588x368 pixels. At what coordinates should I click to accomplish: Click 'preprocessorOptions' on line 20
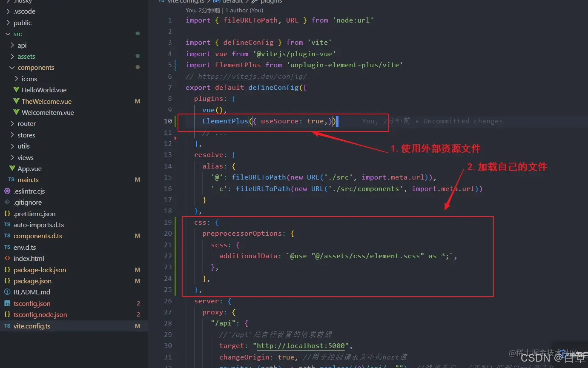click(x=242, y=234)
